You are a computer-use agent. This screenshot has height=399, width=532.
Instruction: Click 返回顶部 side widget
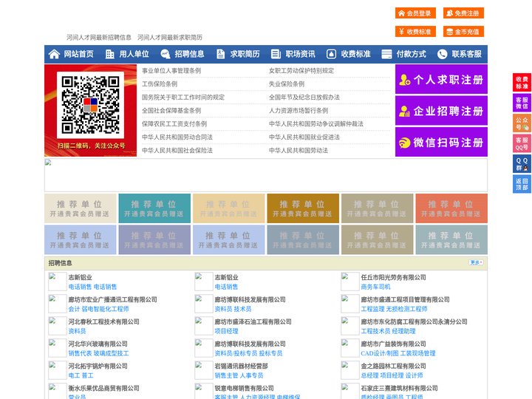click(522, 184)
